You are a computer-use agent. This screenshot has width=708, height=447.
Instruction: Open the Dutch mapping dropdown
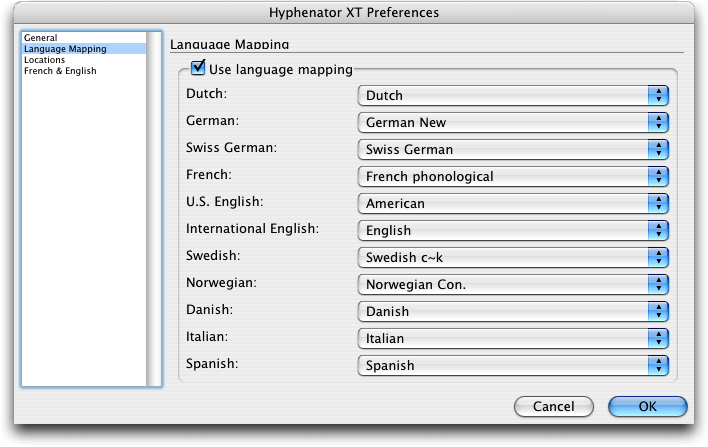(x=513, y=96)
